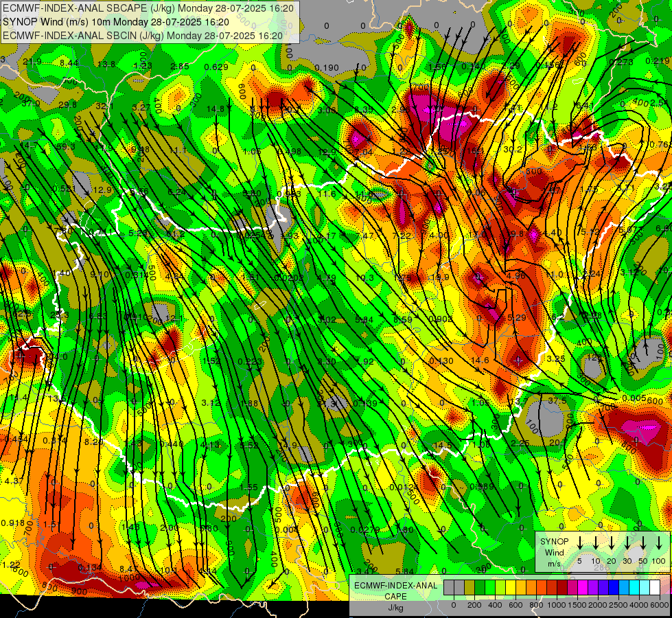Click the 30 m/s wind legend arrow
This screenshot has height=618, width=672.
(x=627, y=543)
